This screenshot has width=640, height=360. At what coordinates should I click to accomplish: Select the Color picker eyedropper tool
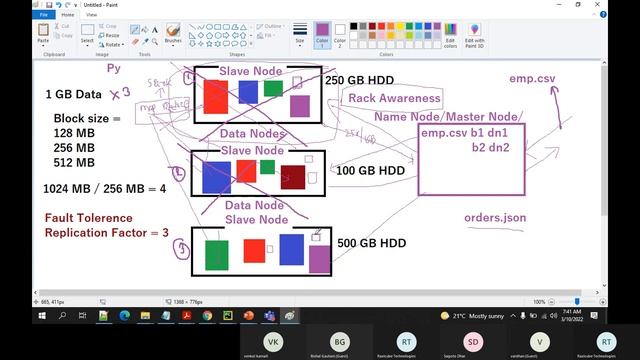[x=145, y=41]
